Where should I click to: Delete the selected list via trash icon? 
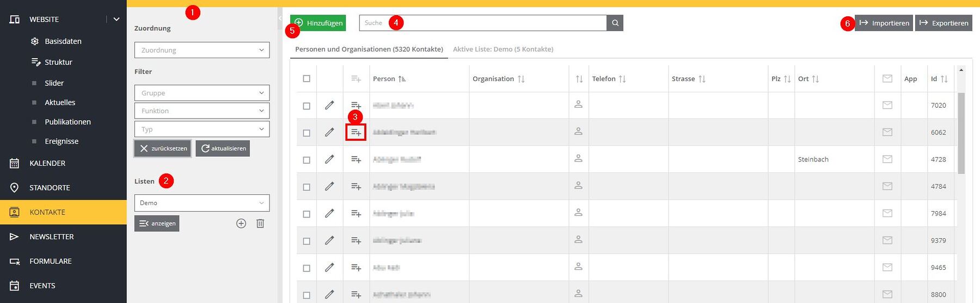[260, 224]
